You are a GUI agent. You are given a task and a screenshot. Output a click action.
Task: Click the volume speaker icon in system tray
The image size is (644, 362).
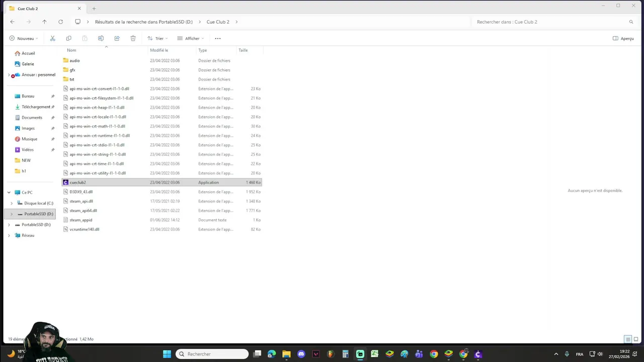(600, 354)
